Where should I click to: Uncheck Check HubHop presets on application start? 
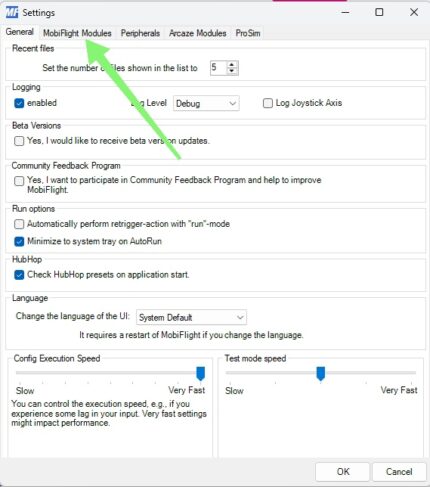pos(19,275)
